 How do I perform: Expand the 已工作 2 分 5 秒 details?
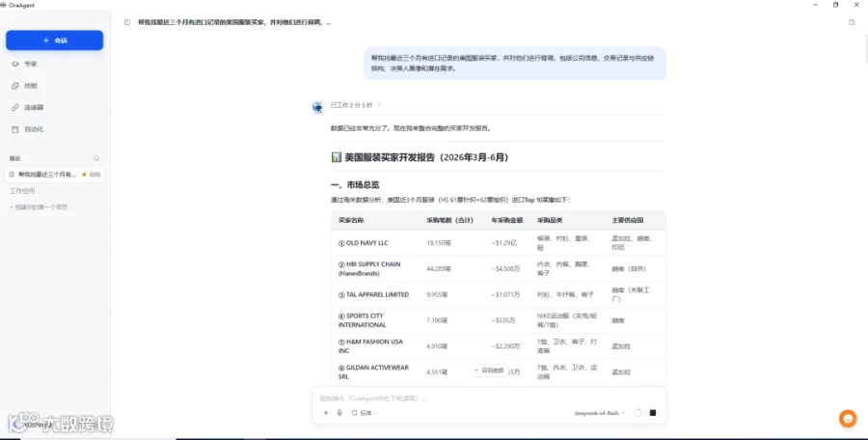pyautogui.click(x=355, y=105)
